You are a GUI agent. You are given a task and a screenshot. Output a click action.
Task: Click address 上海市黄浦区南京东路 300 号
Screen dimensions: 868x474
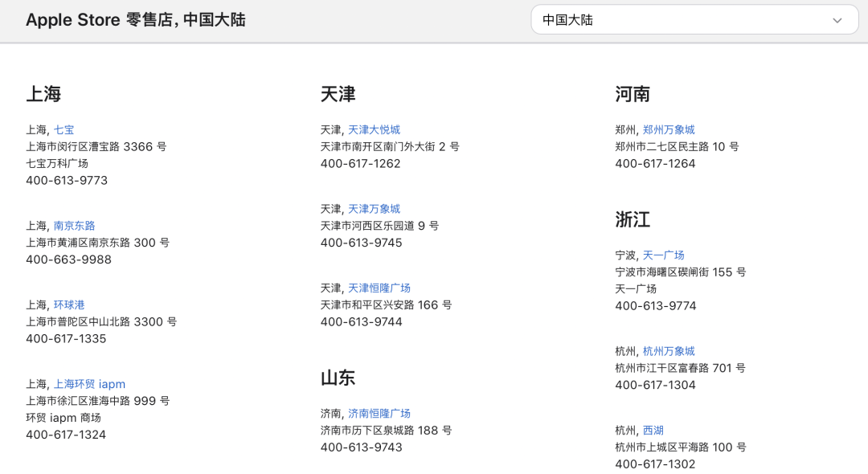[x=98, y=243]
